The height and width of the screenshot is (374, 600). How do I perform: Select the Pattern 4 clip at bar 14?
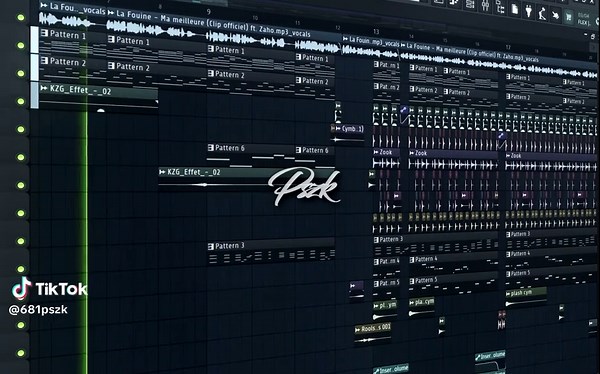click(453, 265)
